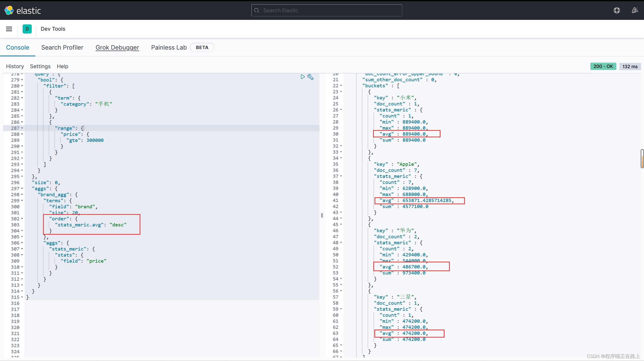Click the green D space avatar
The width and height of the screenshot is (644, 361).
[27, 29]
